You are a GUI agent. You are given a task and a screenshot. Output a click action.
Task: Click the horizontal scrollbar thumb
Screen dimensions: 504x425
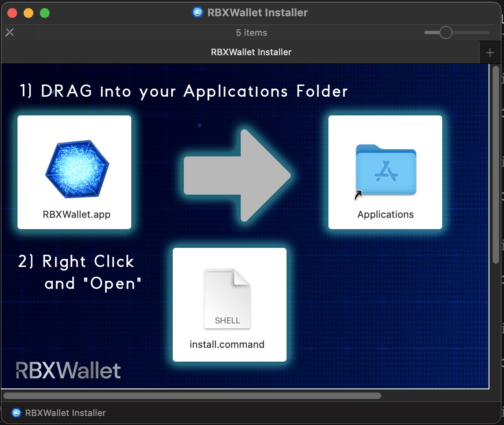[192, 396]
